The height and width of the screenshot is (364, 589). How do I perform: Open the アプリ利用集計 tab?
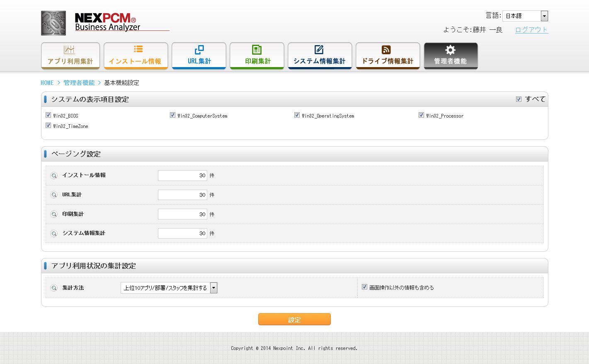[70, 56]
